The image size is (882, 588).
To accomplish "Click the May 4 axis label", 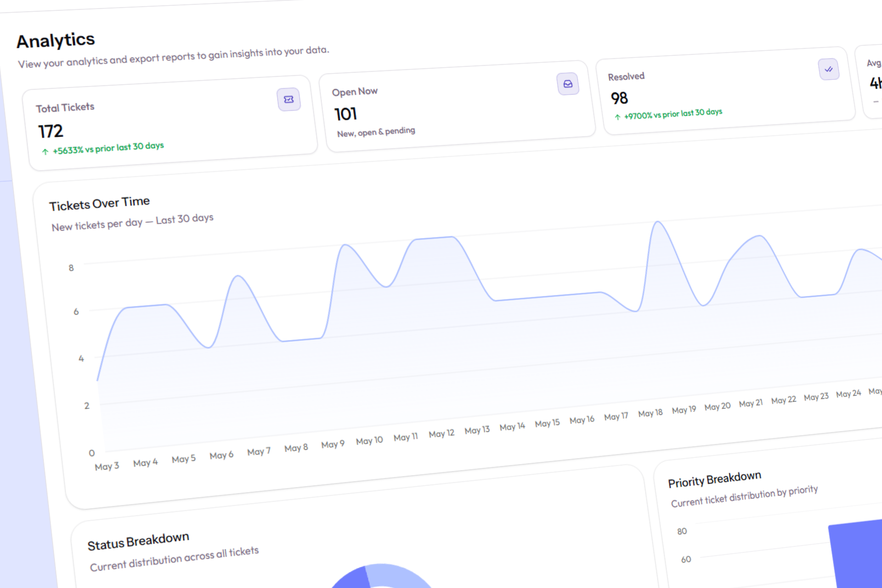I will pos(145,463).
